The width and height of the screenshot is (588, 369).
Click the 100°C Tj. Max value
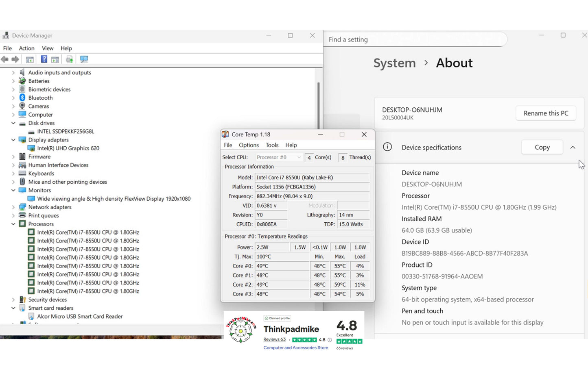(x=282, y=257)
